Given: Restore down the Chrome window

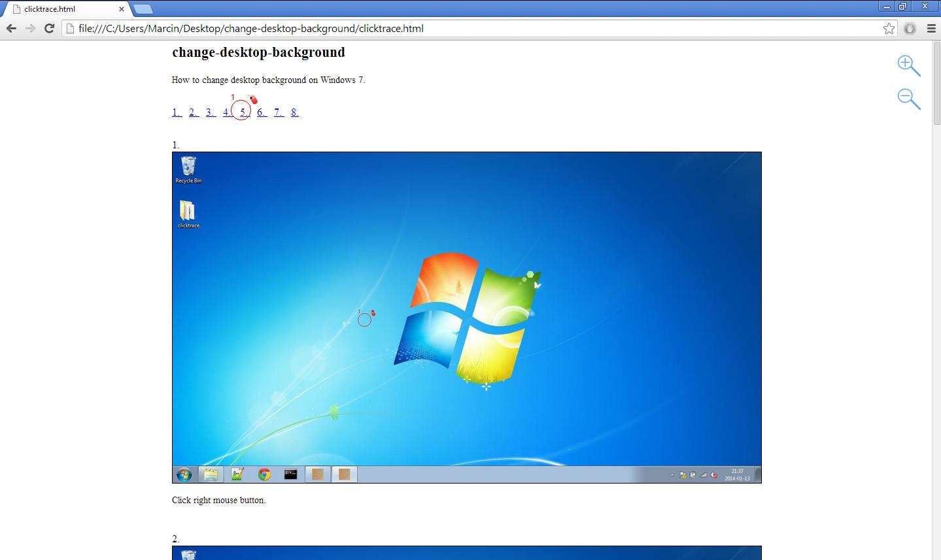Looking at the screenshot, I should [x=903, y=7].
